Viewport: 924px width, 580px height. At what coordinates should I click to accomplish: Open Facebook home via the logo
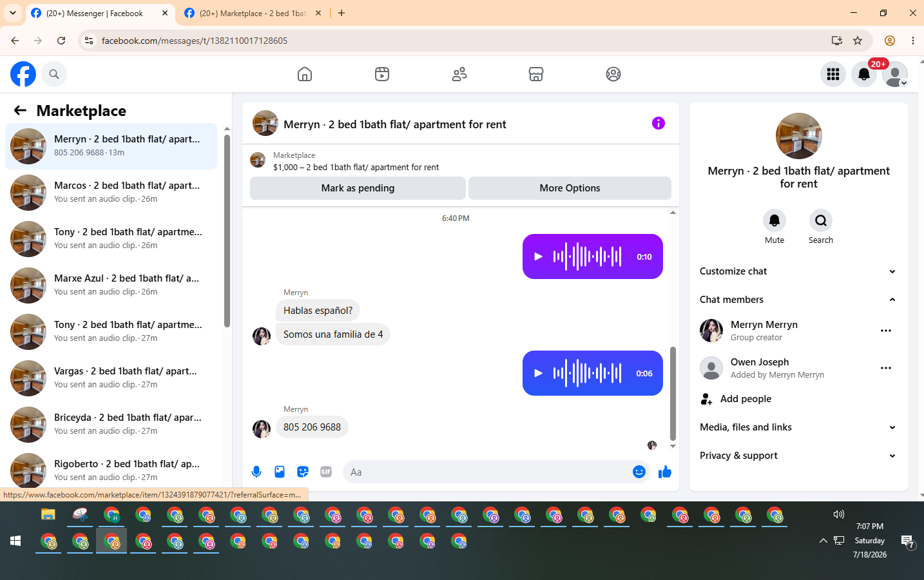point(23,74)
